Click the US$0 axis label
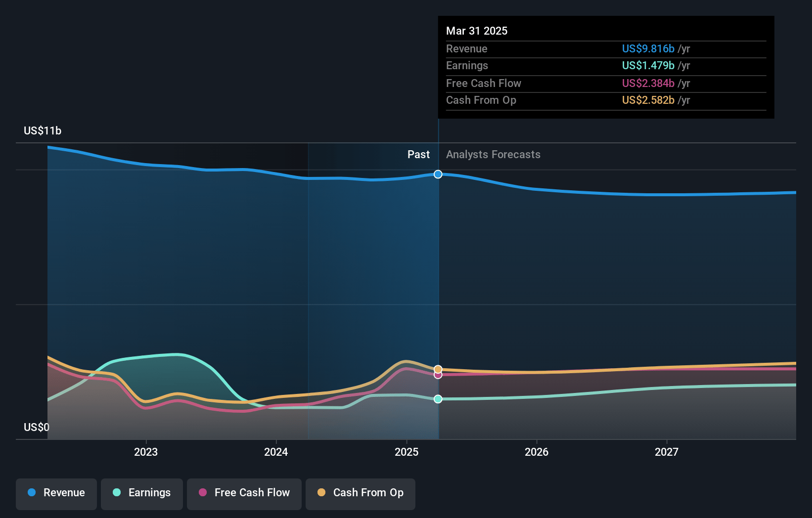Screen dimensions: 812x518 (x=37, y=427)
